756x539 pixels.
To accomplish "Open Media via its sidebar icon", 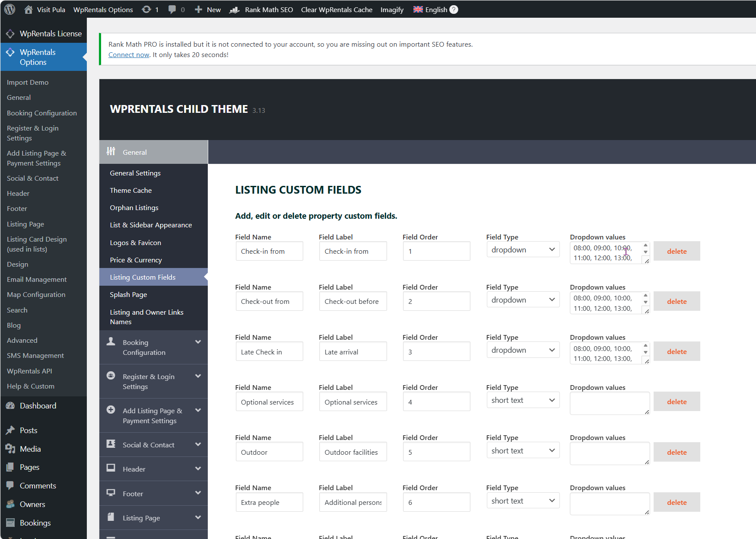I will (x=10, y=449).
